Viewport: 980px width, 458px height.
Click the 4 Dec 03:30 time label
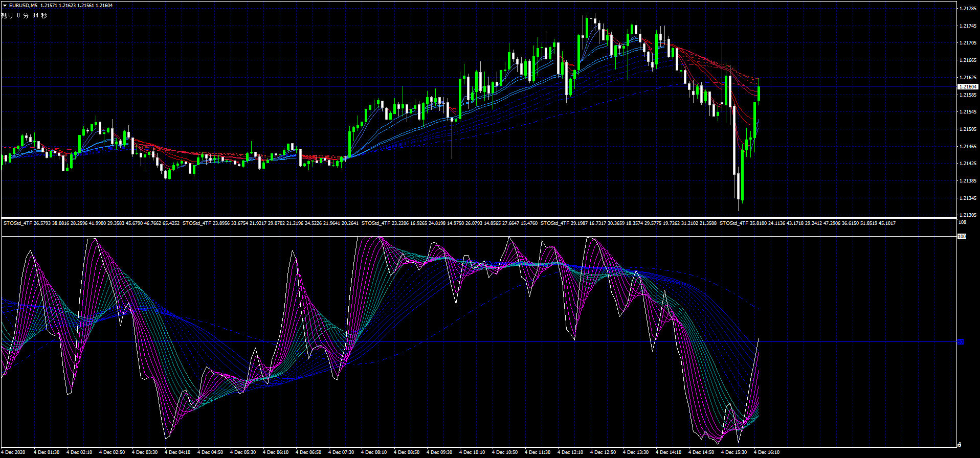coord(145,452)
